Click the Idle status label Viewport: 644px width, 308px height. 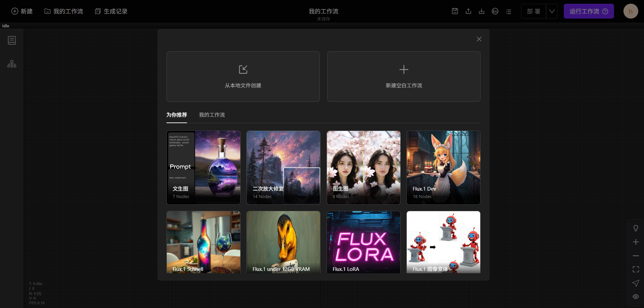coord(6,26)
